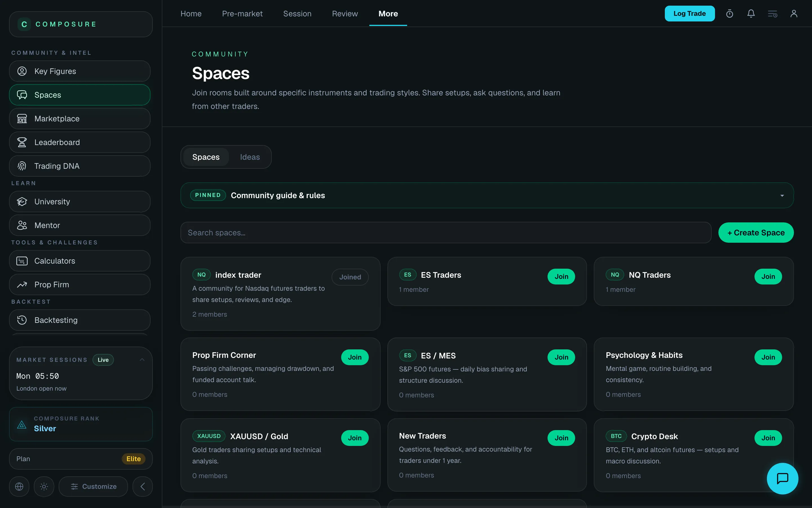Go to the Home tab

[191, 14]
